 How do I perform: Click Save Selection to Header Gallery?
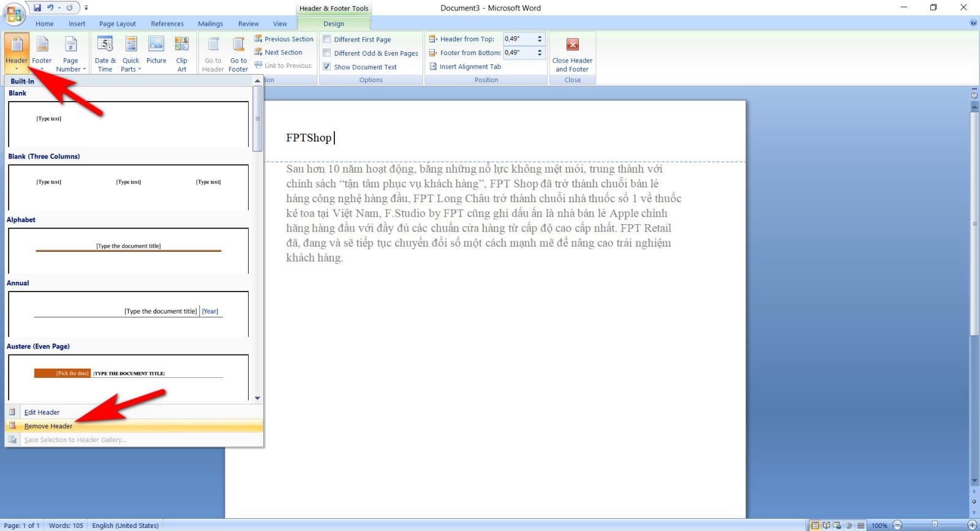click(x=134, y=440)
